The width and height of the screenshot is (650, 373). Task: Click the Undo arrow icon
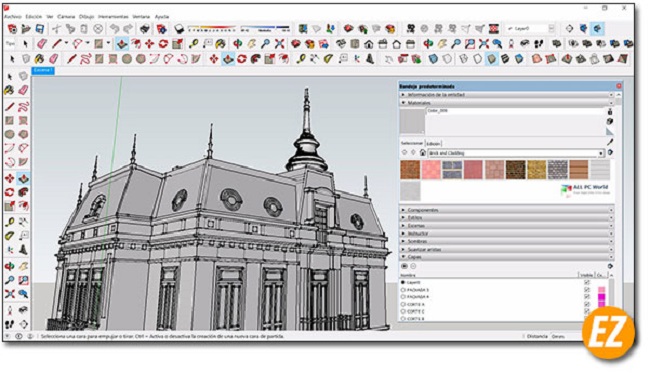click(114, 29)
